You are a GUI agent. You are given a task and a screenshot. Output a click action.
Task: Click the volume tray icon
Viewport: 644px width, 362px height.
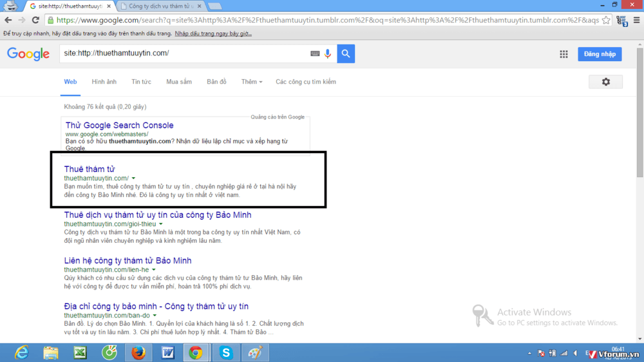[576, 353]
